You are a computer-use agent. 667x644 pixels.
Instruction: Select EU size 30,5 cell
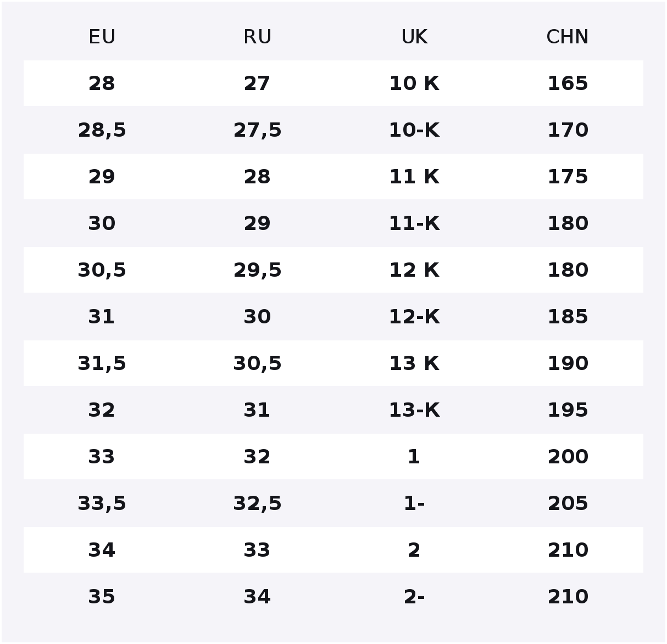tap(102, 270)
